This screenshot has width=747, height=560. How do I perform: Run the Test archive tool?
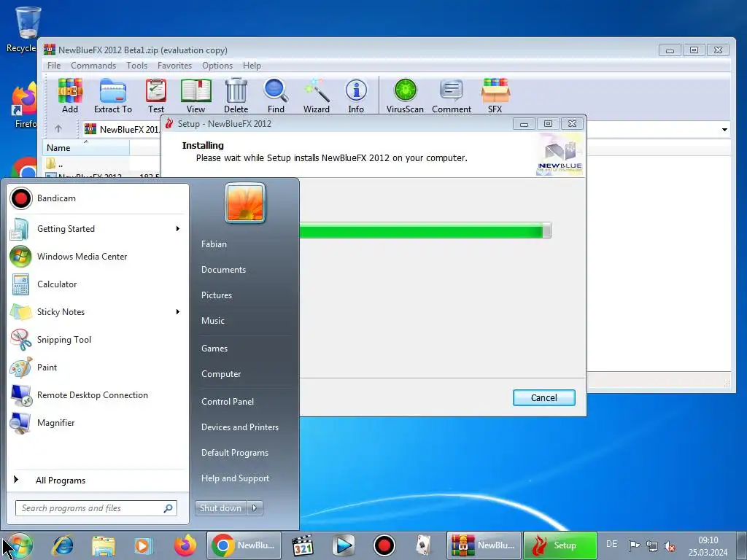click(156, 96)
